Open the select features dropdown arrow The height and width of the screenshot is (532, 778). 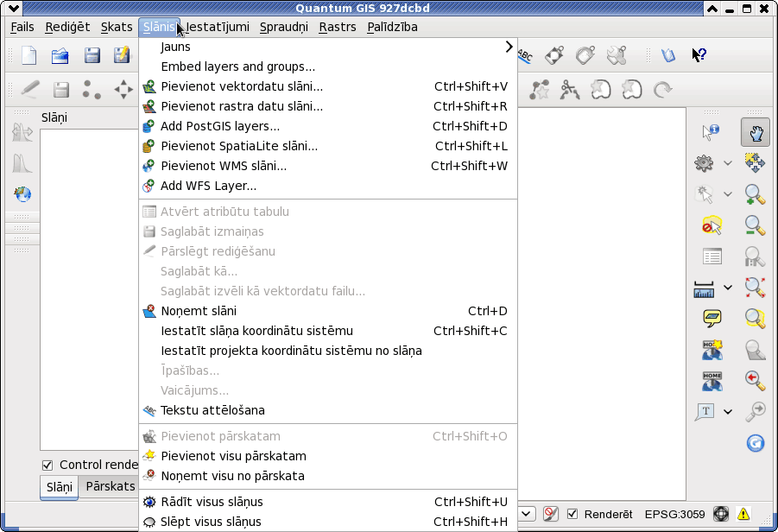coord(727,194)
